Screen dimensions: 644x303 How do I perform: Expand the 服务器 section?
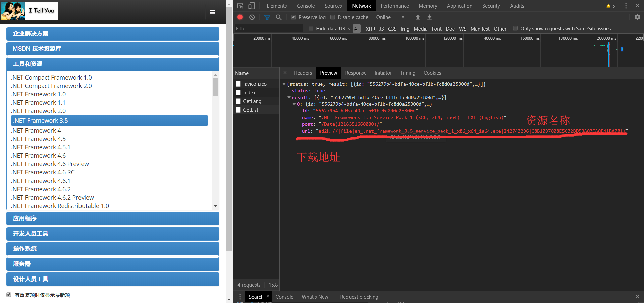click(x=113, y=264)
